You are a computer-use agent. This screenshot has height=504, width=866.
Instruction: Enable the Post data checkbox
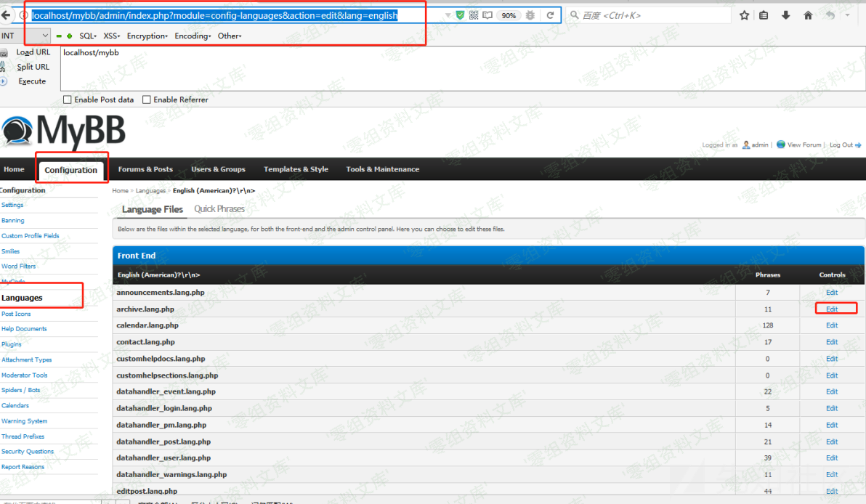click(68, 99)
